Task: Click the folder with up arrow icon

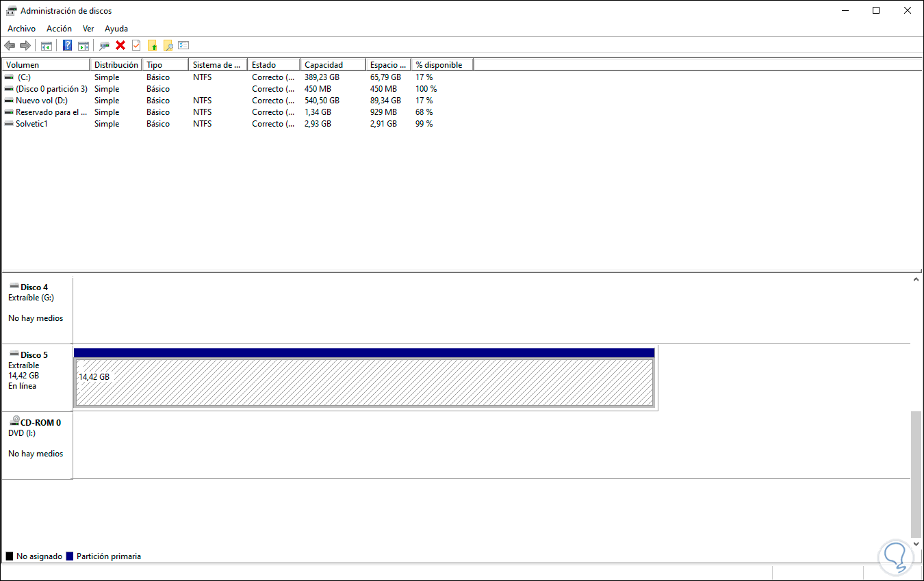Action: tap(151, 45)
